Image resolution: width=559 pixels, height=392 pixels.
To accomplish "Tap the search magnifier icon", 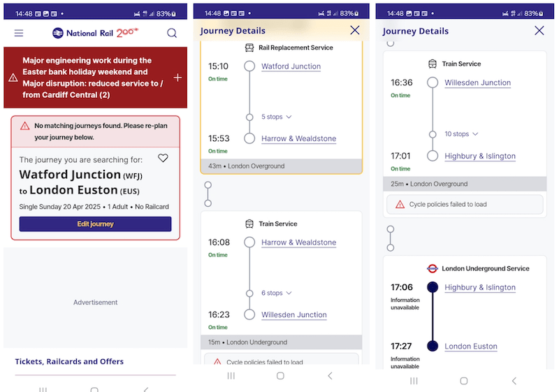I will pos(172,33).
